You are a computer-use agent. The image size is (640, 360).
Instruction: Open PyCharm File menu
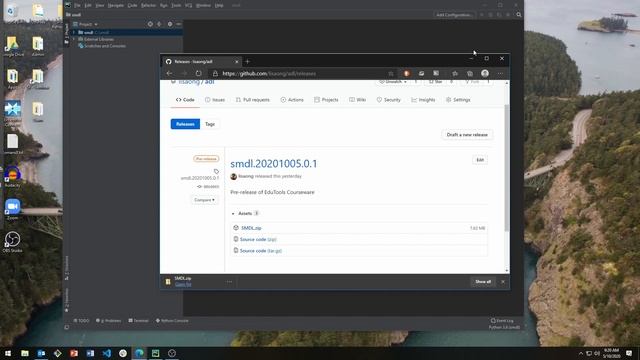click(77, 5)
